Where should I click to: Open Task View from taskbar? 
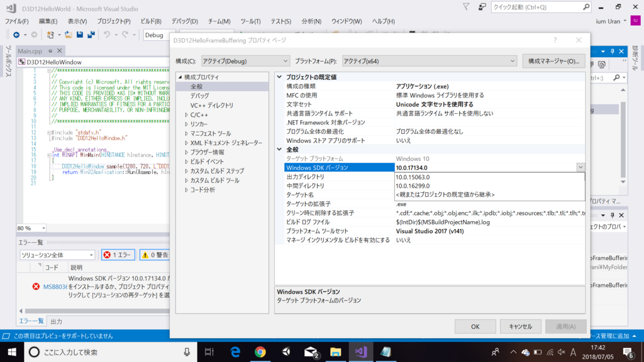point(209,352)
